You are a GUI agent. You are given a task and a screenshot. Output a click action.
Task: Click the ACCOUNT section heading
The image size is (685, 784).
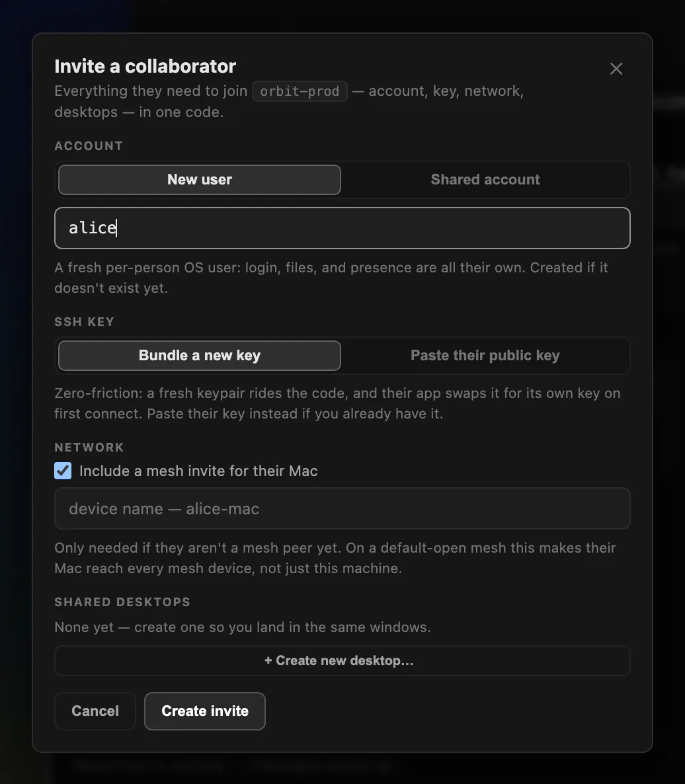89,146
